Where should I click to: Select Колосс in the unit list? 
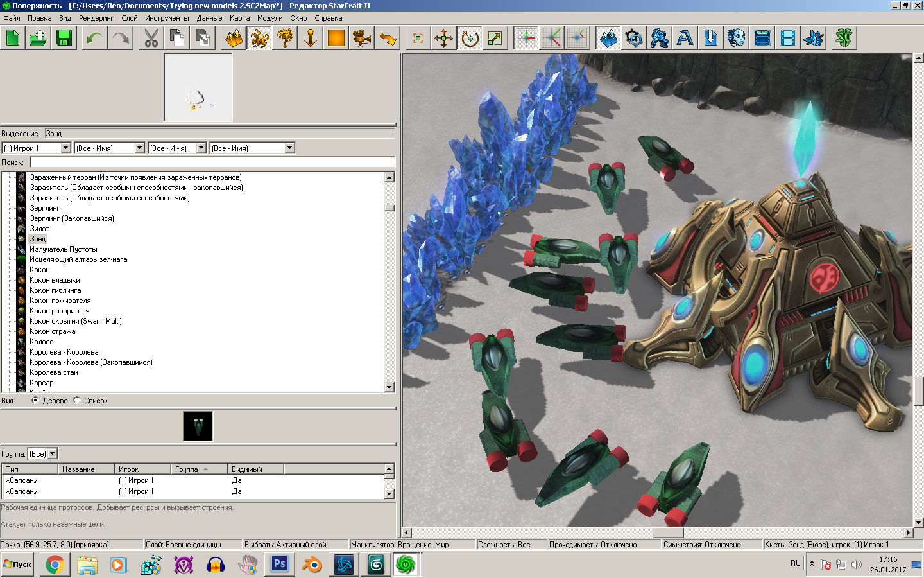click(x=41, y=342)
